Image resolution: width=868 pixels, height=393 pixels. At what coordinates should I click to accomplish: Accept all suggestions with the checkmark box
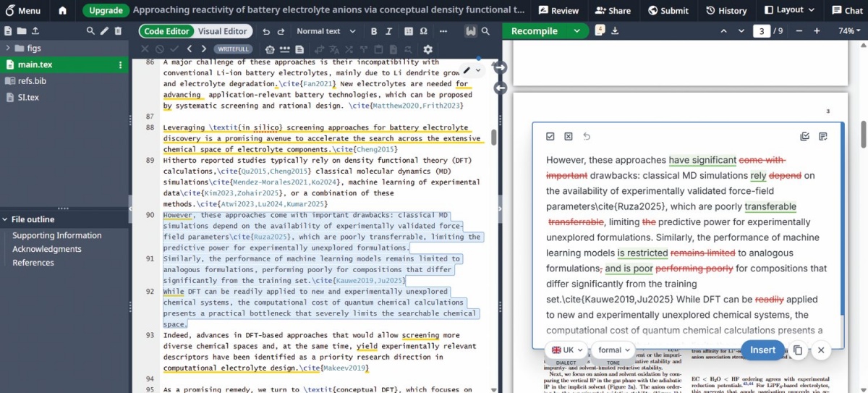coord(550,136)
